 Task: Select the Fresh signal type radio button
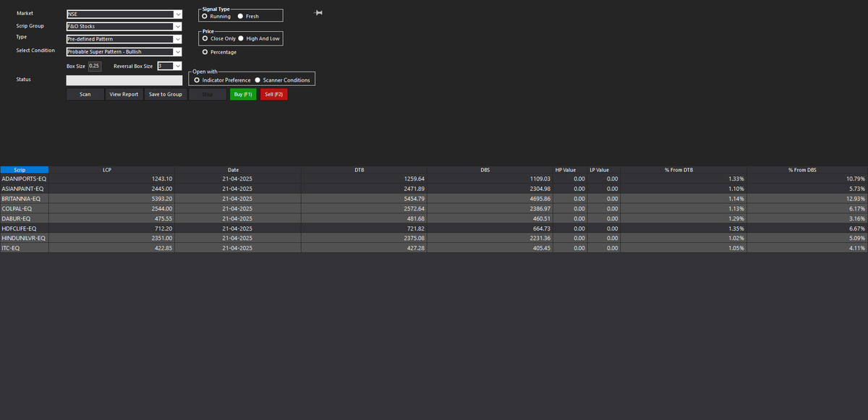[240, 15]
